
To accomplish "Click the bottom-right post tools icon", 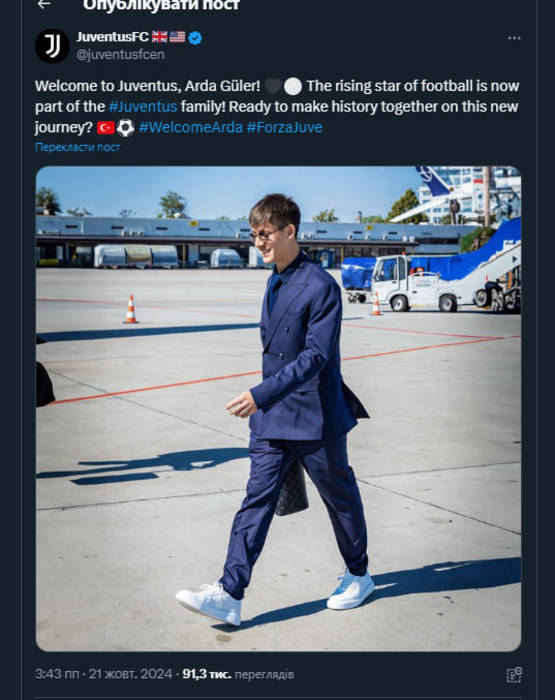I will [514, 675].
